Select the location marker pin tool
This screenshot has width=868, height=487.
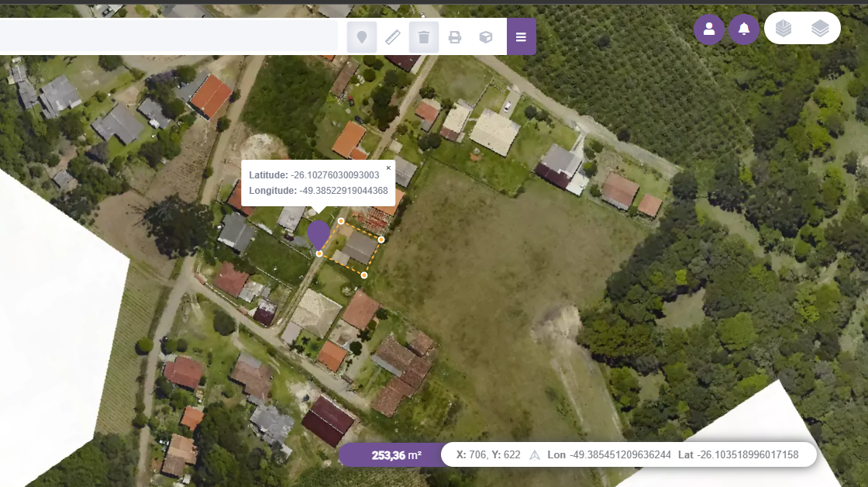(361, 37)
